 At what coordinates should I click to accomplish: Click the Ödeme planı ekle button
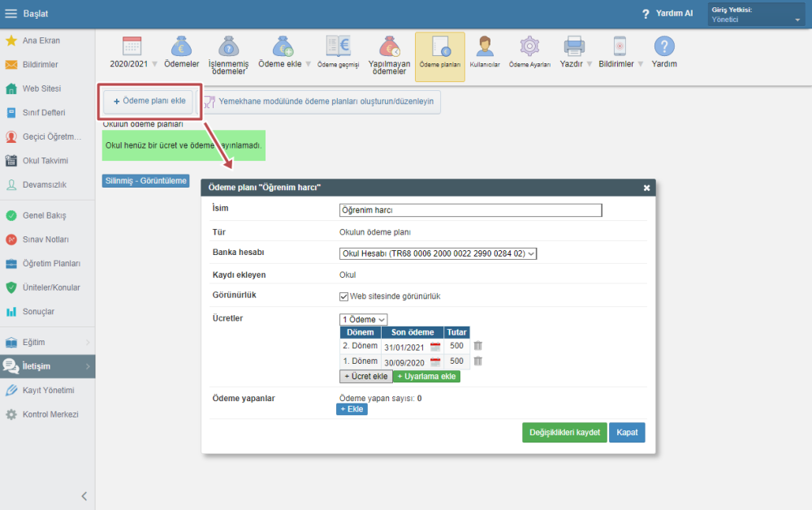click(x=149, y=101)
